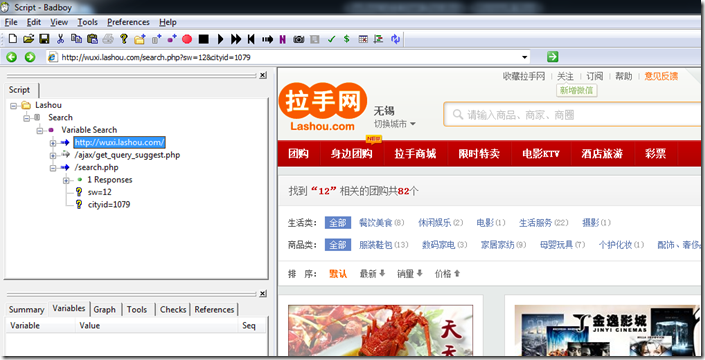Open the Edit menu
This screenshot has height=360, width=705.
tap(34, 22)
